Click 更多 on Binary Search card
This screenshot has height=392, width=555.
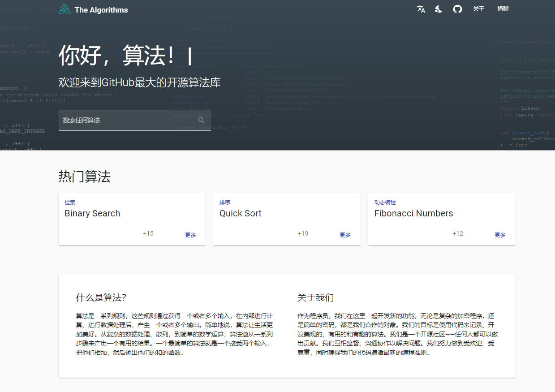190,235
